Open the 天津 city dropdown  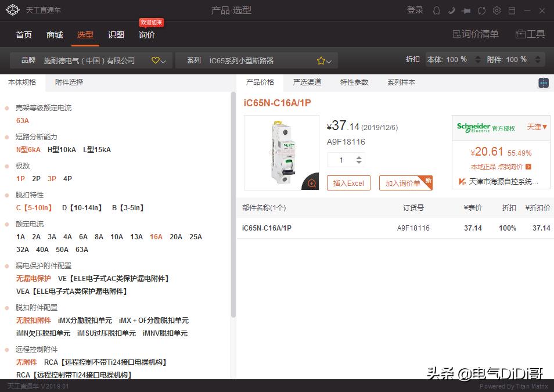point(537,127)
